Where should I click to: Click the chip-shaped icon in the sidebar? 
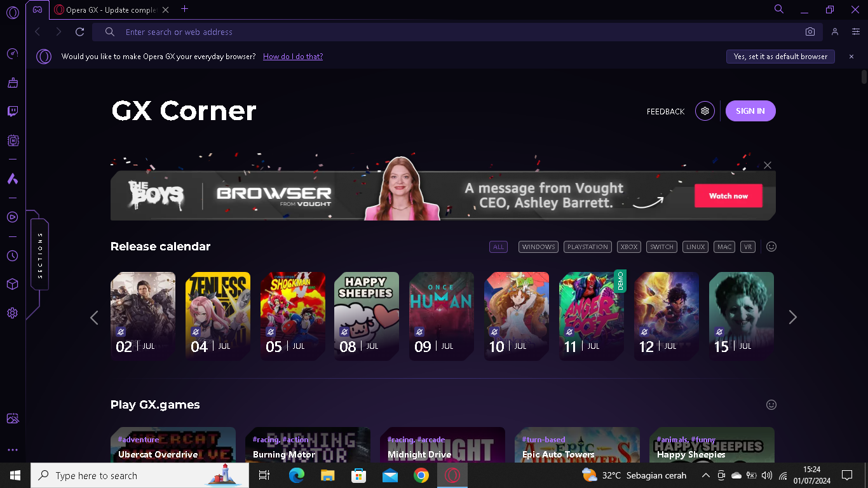point(12,140)
